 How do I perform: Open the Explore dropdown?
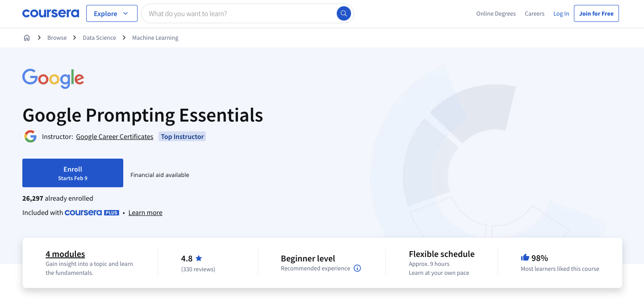coord(111,13)
